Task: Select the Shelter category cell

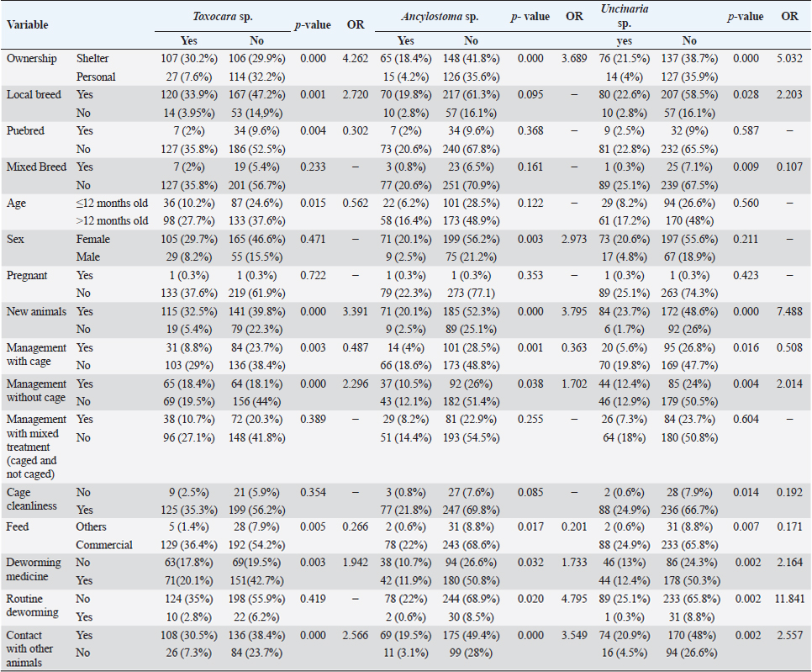Action: pyautogui.click(x=92, y=59)
